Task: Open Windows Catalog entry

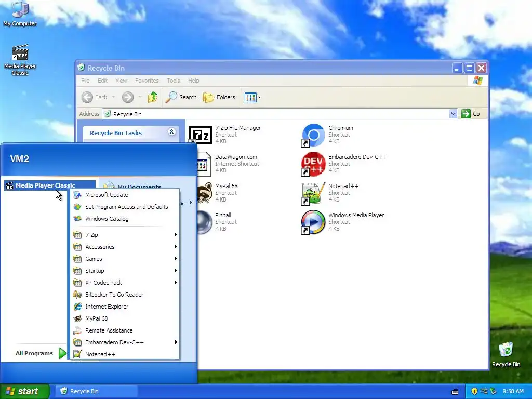Action: (x=125, y=219)
